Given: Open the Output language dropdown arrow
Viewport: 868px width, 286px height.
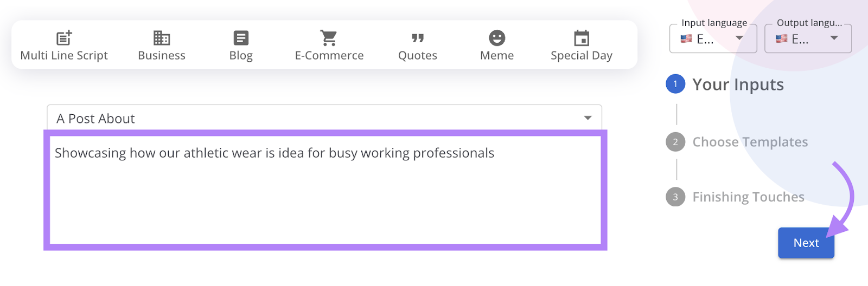Looking at the screenshot, I should (x=834, y=38).
